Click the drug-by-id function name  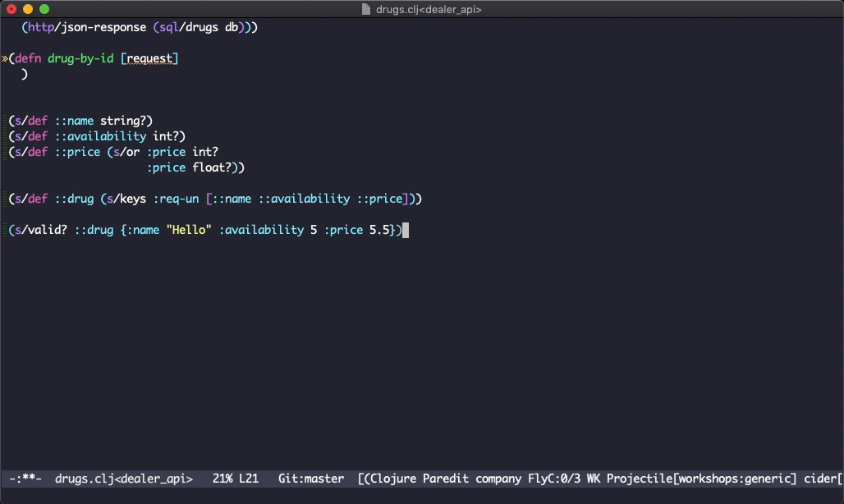click(80, 58)
